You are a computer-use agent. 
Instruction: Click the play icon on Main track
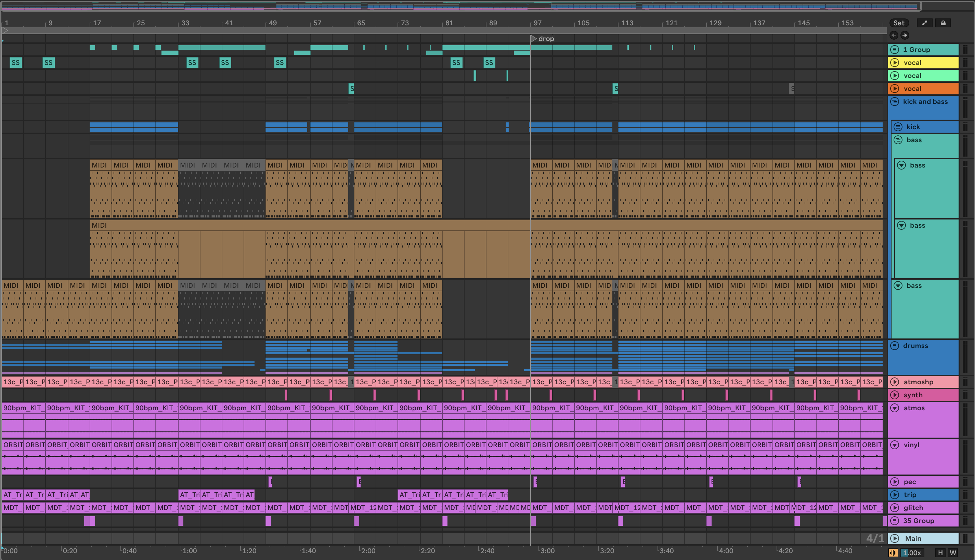(895, 538)
